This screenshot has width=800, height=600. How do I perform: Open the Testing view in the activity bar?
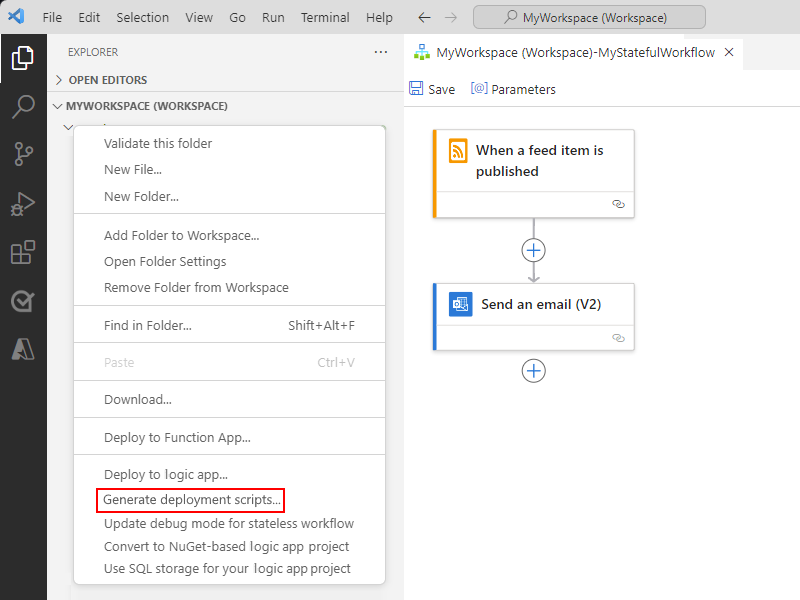click(24, 301)
